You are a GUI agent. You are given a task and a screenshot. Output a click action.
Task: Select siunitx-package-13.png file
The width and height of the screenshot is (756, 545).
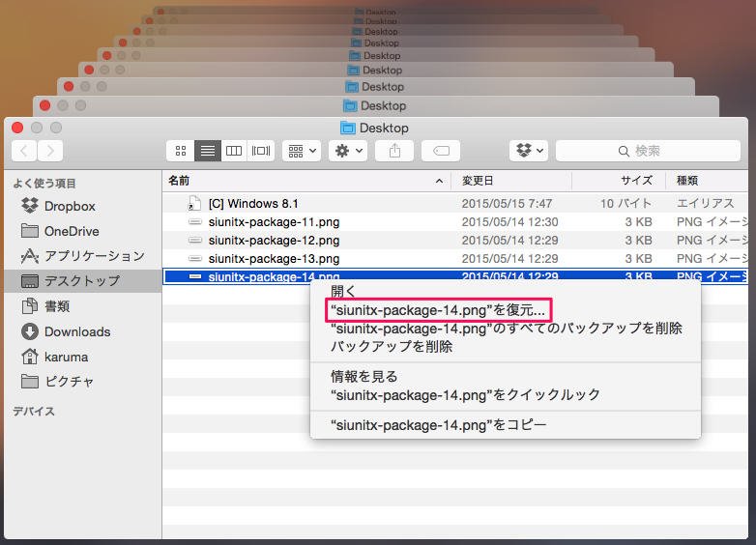pos(455,259)
